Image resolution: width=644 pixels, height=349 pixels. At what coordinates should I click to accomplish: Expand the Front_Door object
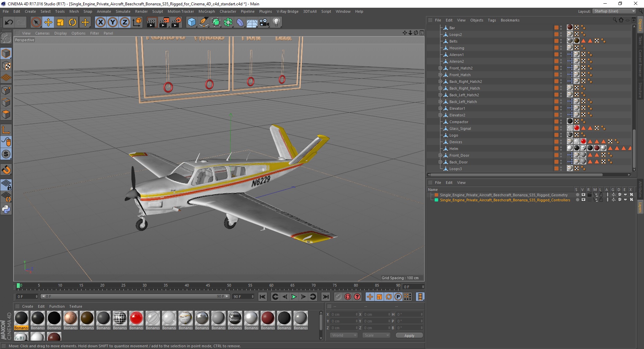[x=440, y=155]
